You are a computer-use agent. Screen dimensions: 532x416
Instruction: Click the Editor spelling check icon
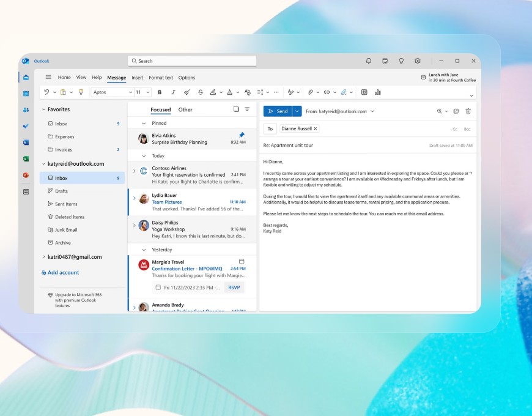click(290, 92)
